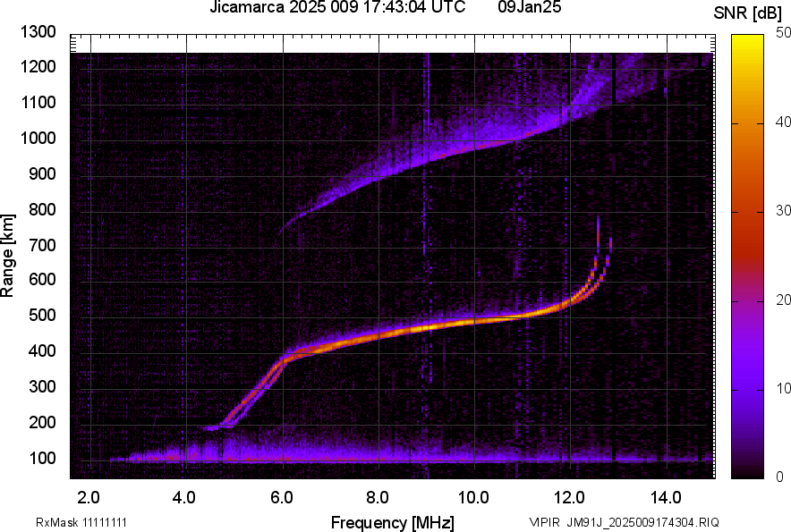Click the SNR colorbar gradient

coord(748,257)
